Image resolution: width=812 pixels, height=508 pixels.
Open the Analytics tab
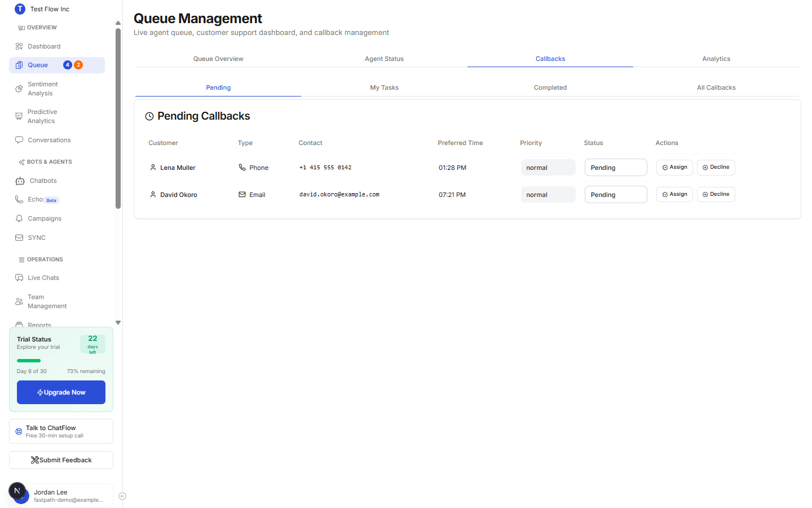click(x=716, y=59)
